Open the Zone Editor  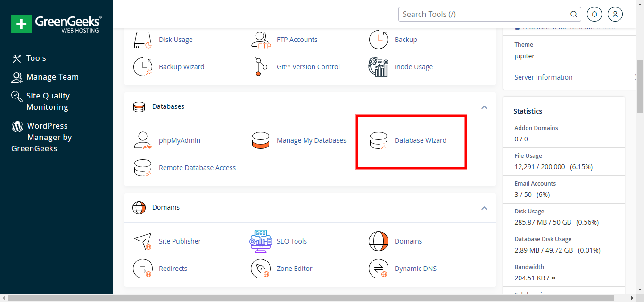point(294,268)
